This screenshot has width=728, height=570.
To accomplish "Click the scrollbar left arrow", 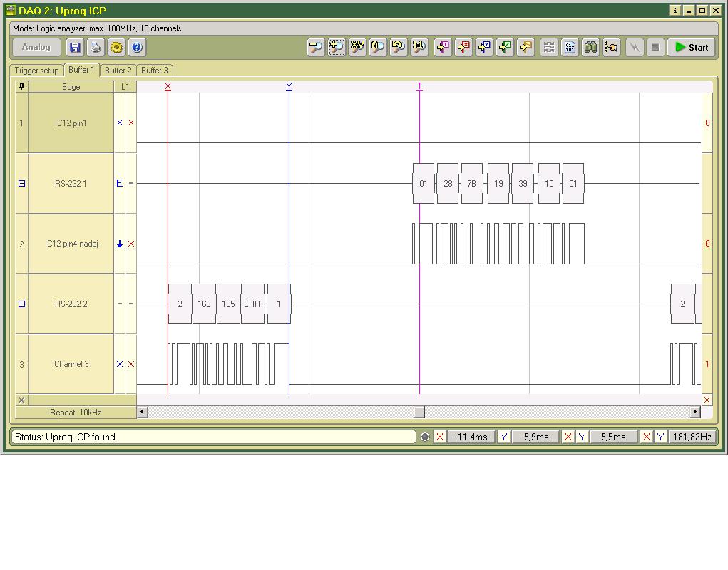I will click(143, 412).
